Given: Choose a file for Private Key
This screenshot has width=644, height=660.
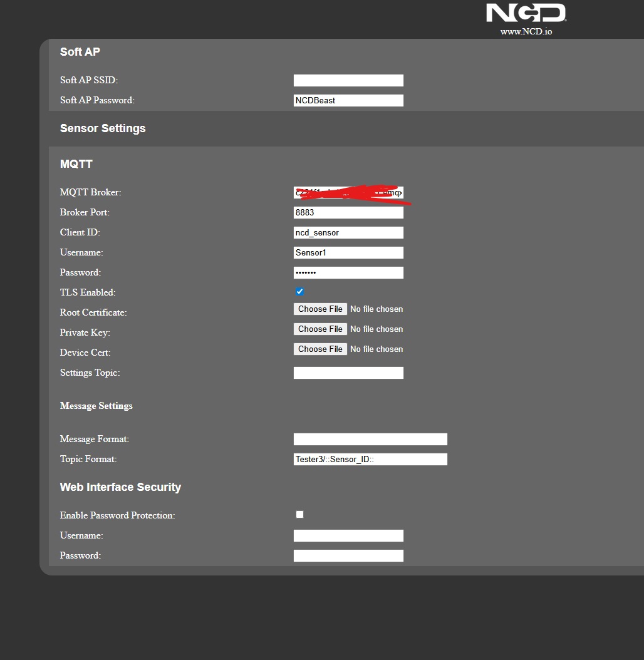Looking at the screenshot, I should (320, 329).
